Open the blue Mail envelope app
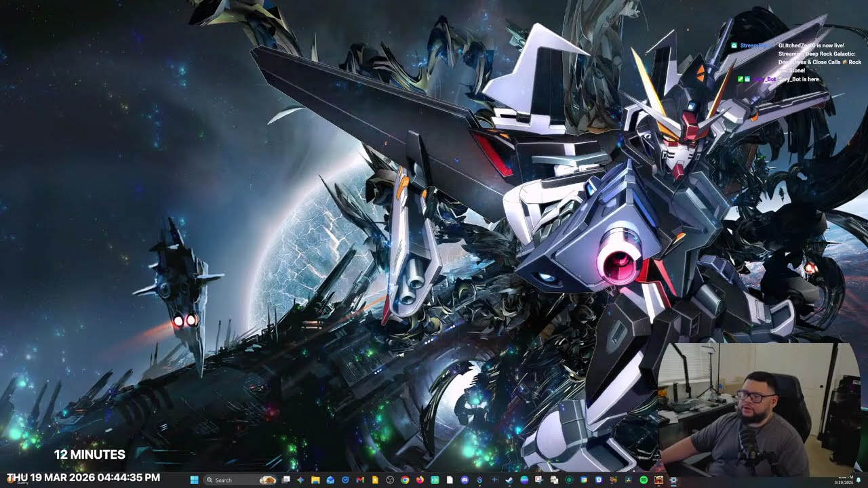868x488 pixels. coord(330,480)
